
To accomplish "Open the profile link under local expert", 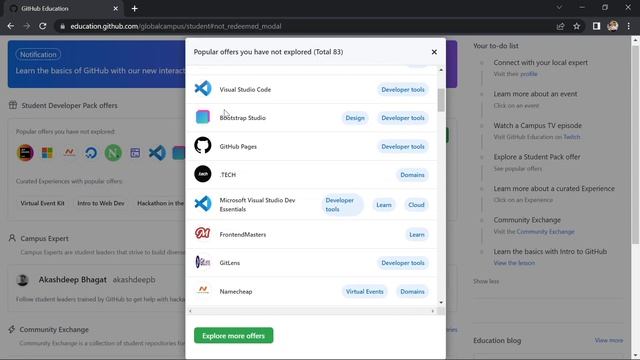I will point(529,74).
